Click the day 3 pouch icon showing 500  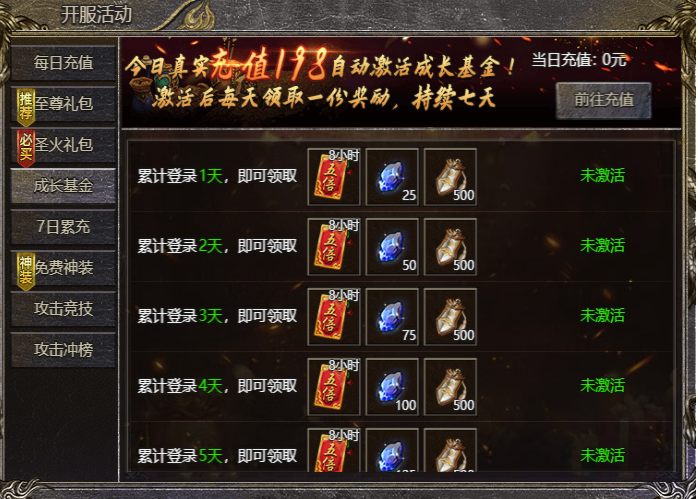click(x=450, y=316)
